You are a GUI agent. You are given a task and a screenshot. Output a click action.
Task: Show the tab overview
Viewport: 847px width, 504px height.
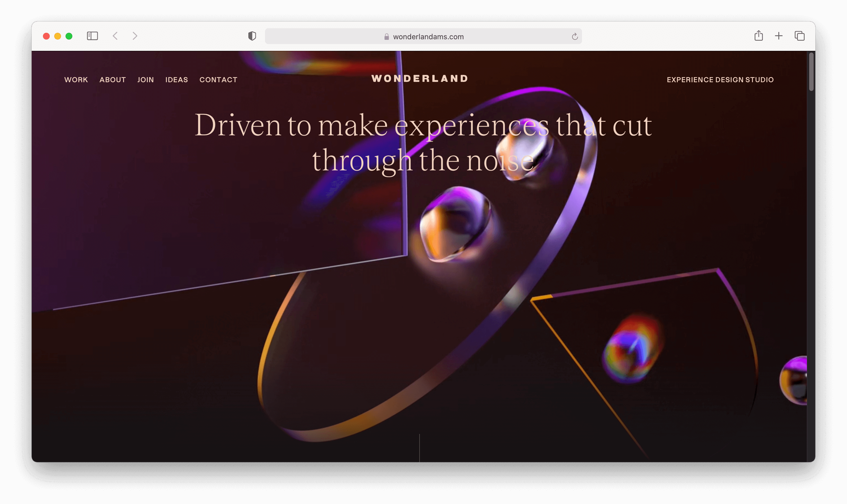point(800,36)
